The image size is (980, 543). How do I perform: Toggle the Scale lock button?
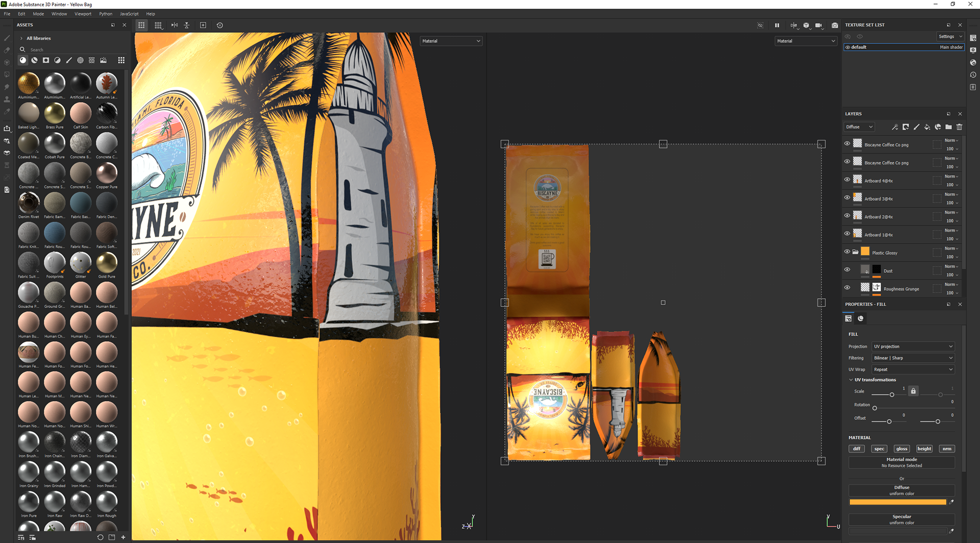pos(913,391)
